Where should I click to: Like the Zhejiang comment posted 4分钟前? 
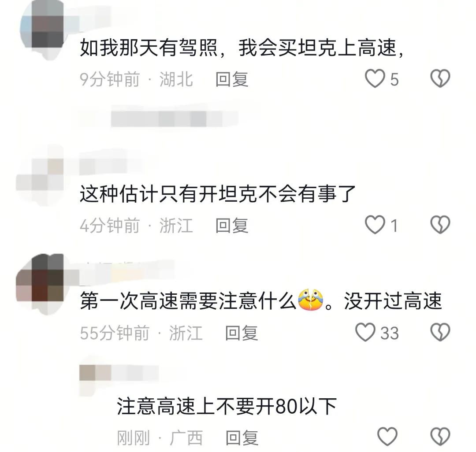tap(375, 225)
